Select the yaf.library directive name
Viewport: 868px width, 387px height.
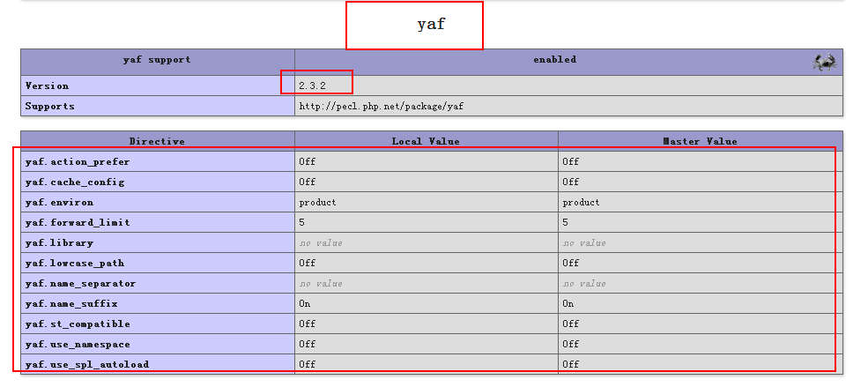point(59,243)
